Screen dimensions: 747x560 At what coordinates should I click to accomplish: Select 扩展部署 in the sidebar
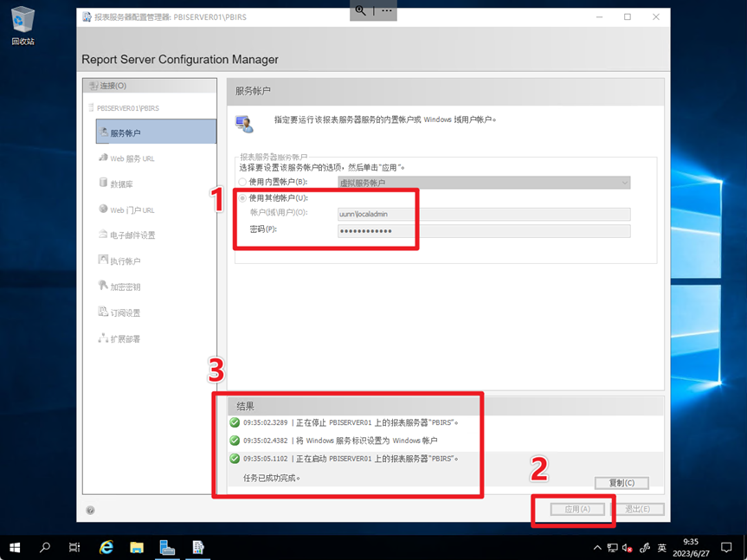coord(125,338)
